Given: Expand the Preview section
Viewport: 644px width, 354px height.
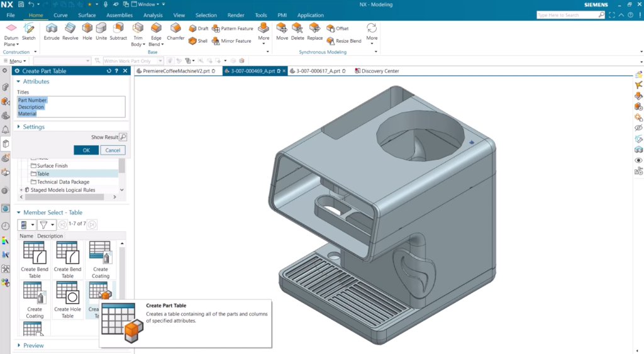Looking at the screenshot, I should (x=18, y=345).
